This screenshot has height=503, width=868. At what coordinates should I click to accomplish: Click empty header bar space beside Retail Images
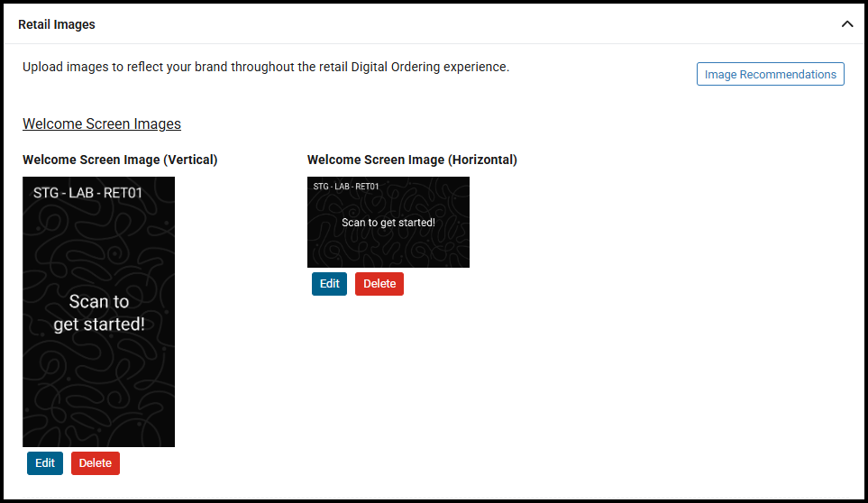[x=451, y=24]
